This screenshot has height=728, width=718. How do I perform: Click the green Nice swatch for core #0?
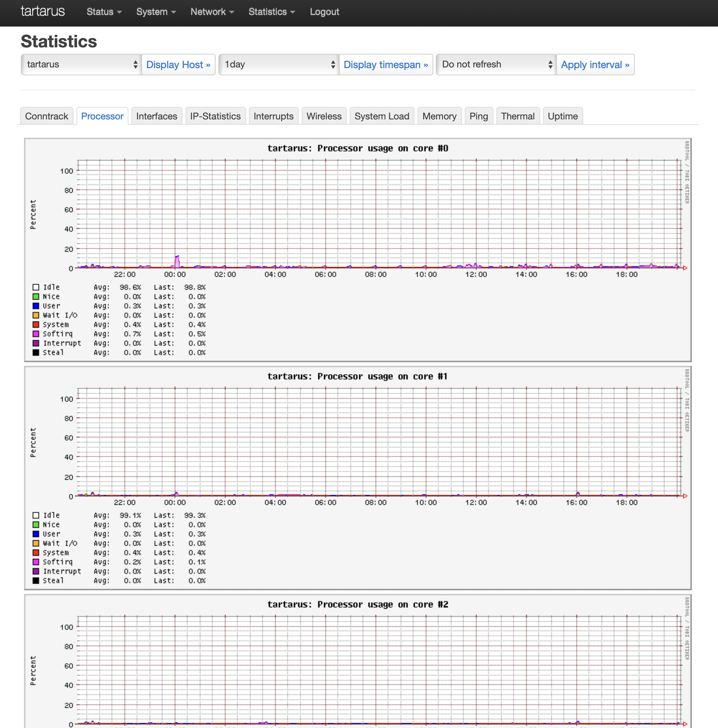click(36, 297)
